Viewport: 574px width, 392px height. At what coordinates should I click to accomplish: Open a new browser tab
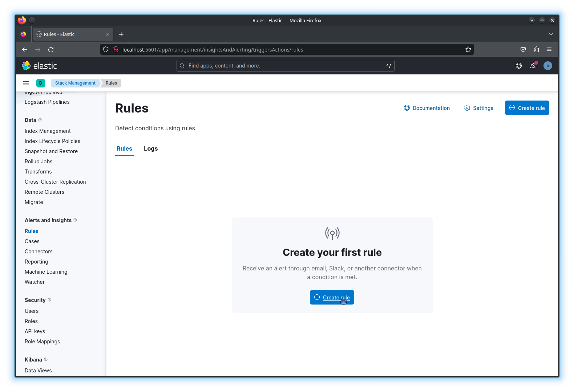click(121, 34)
